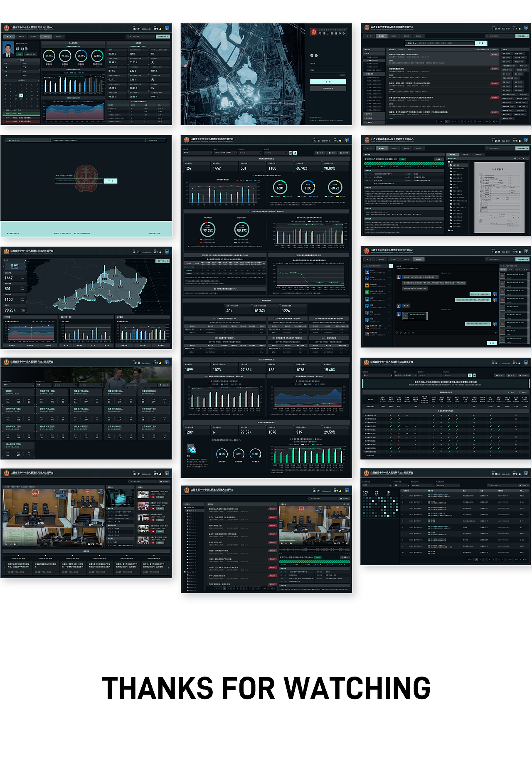Focus the access password field on the password screen
Viewport: 532px width, 766px height.
pyautogui.click(x=79, y=181)
